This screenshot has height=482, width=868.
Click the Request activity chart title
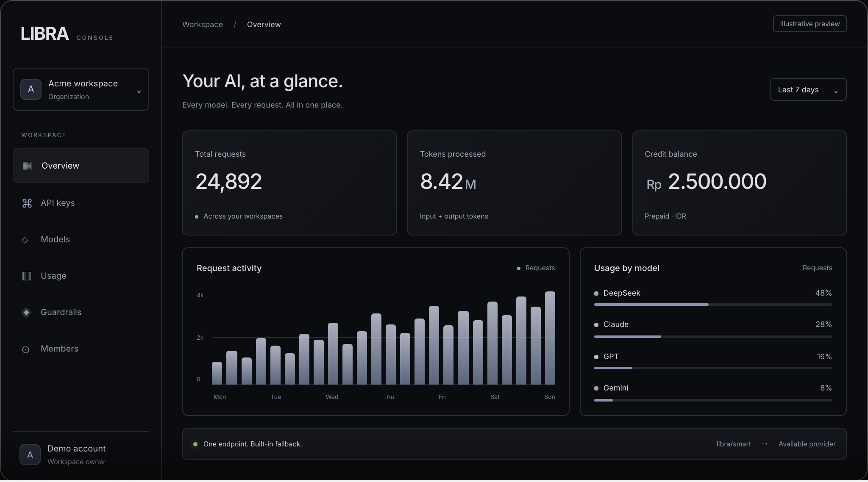pyautogui.click(x=229, y=268)
